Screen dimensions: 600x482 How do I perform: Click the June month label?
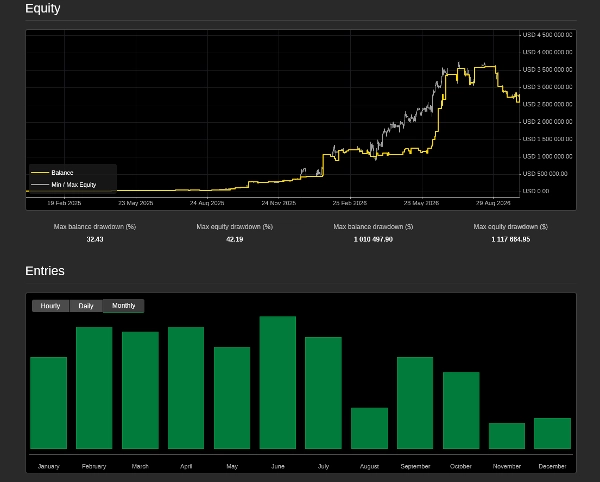[278, 466]
